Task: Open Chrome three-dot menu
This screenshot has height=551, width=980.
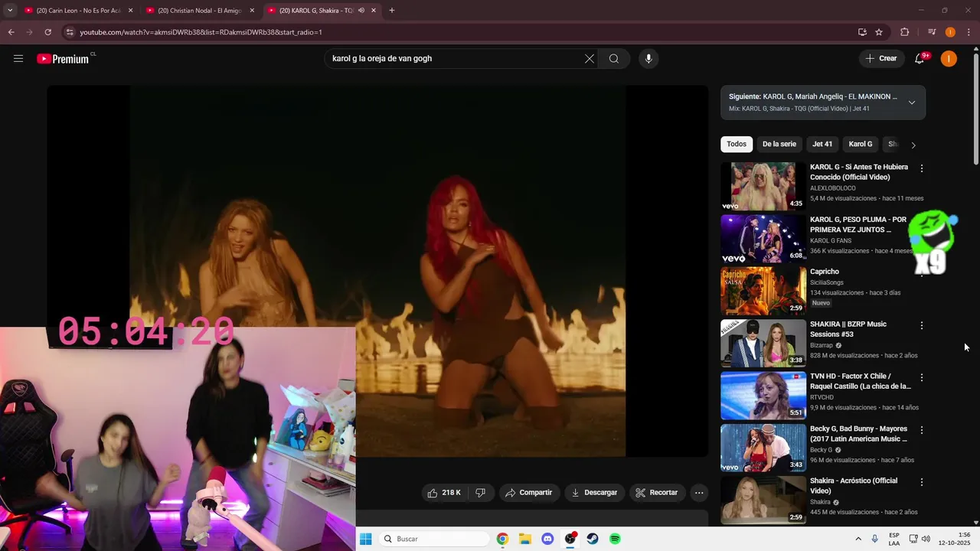Action: click(x=969, y=32)
